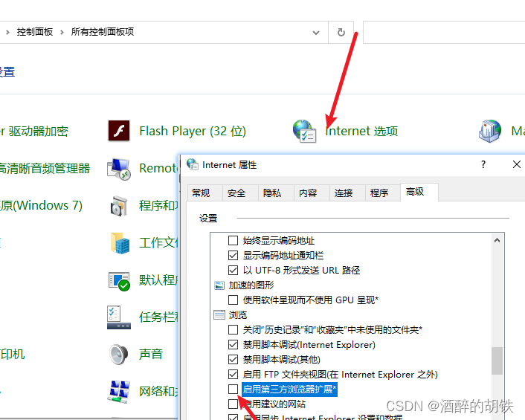Click the 浏览 category icon
525x420 pixels.
[219, 315]
